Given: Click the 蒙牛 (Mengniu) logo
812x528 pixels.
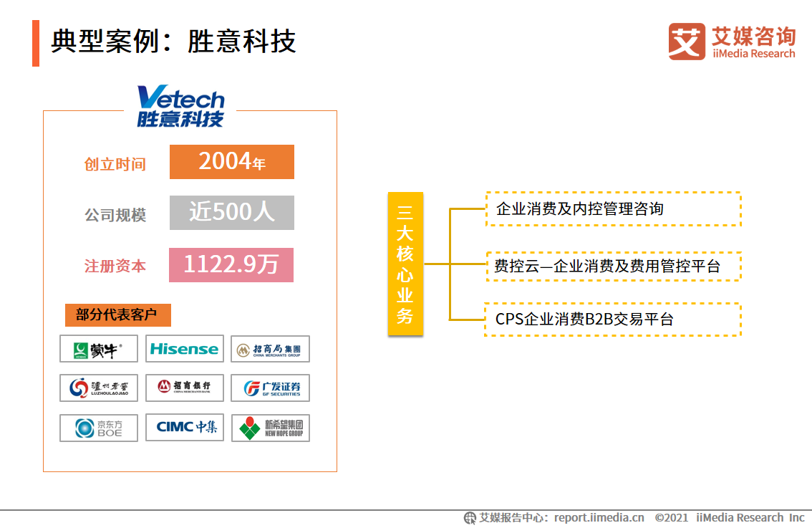Looking at the screenshot, I should tap(98, 349).
